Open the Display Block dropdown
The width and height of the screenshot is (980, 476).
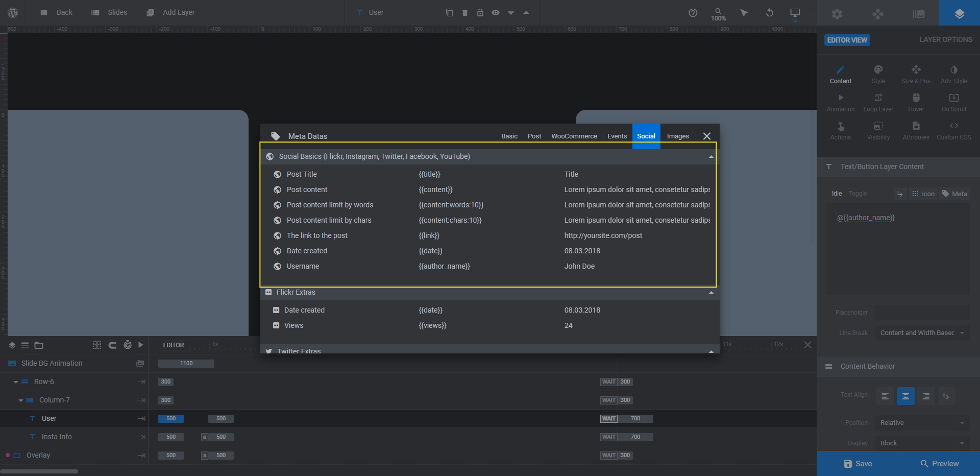tap(922, 443)
